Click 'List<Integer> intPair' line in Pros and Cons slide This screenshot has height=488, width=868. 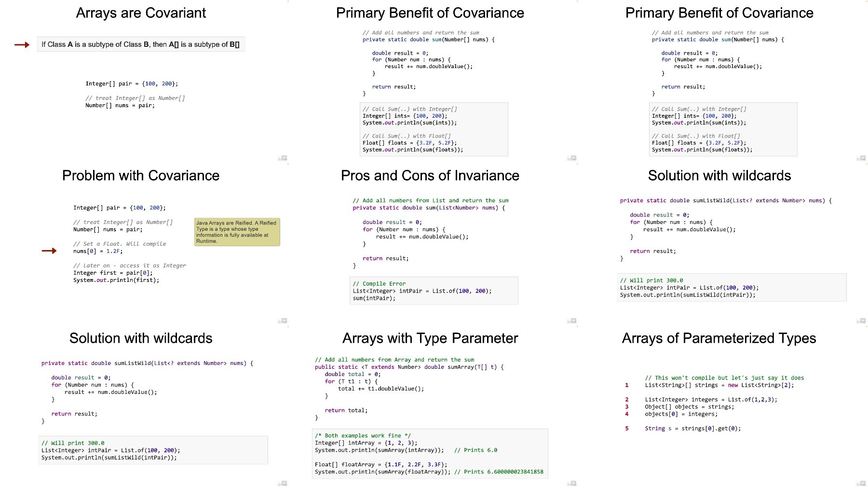(422, 291)
